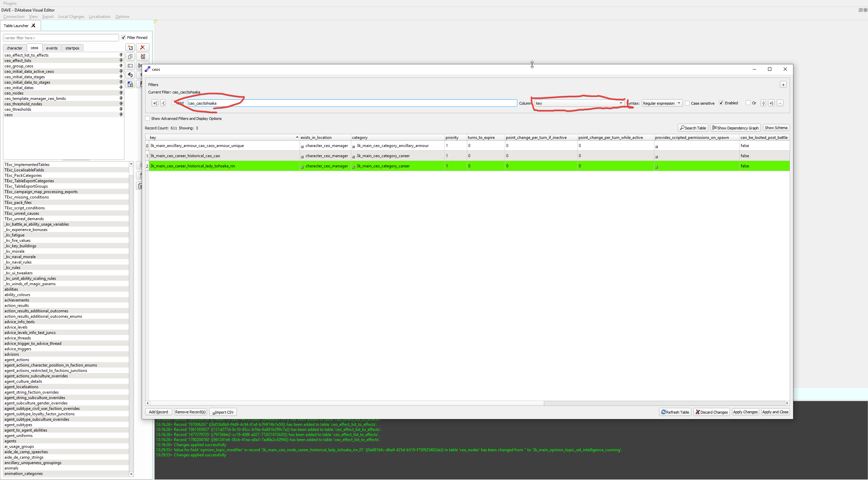Screen dimensions: 868x480
Task: Enable the Case sensitive checkbox
Action: (687, 103)
